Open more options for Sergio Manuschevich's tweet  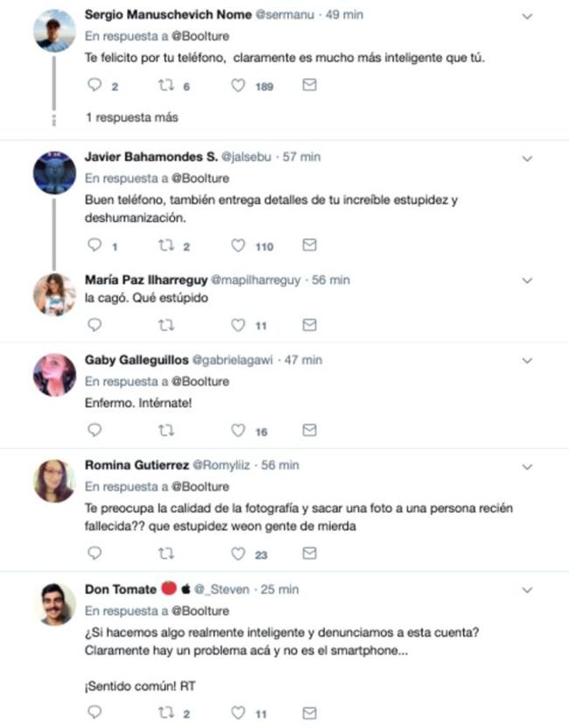click(x=527, y=16)
